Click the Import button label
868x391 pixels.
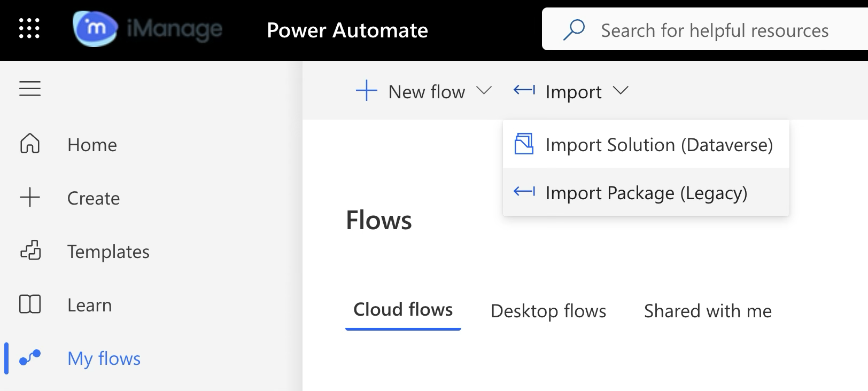573,92
